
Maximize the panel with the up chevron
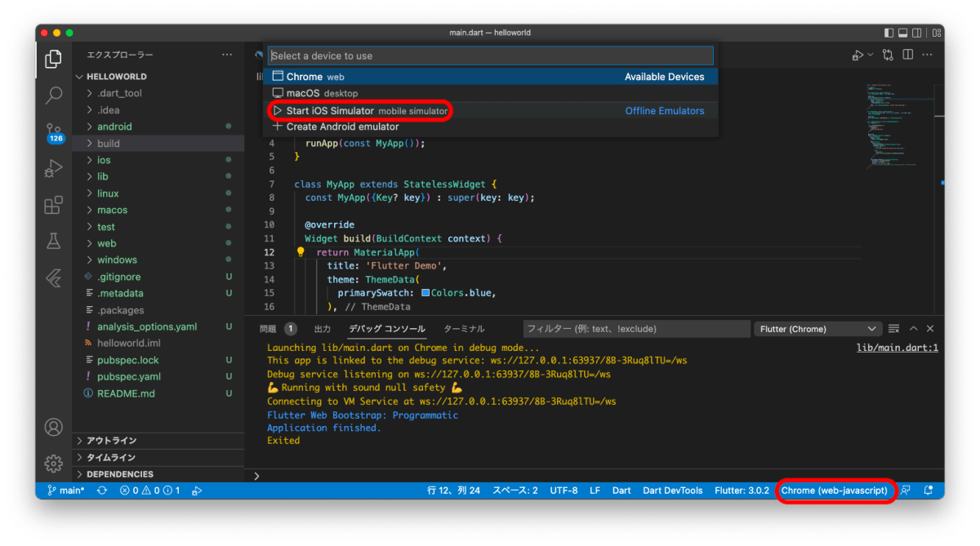[914, 329]
